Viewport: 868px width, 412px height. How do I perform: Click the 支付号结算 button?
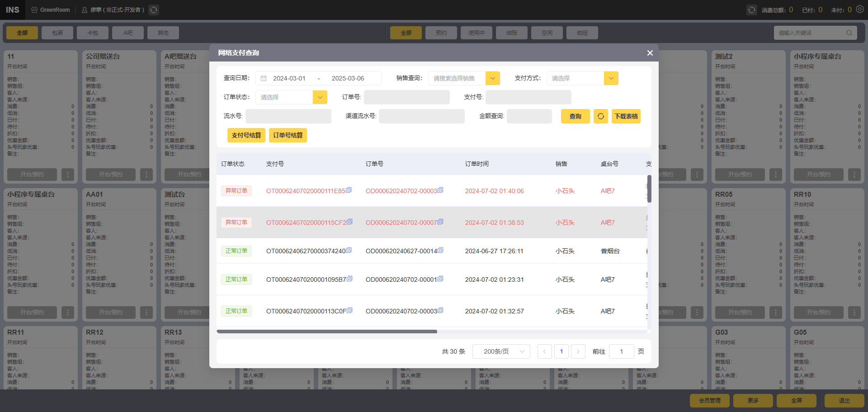246,135
